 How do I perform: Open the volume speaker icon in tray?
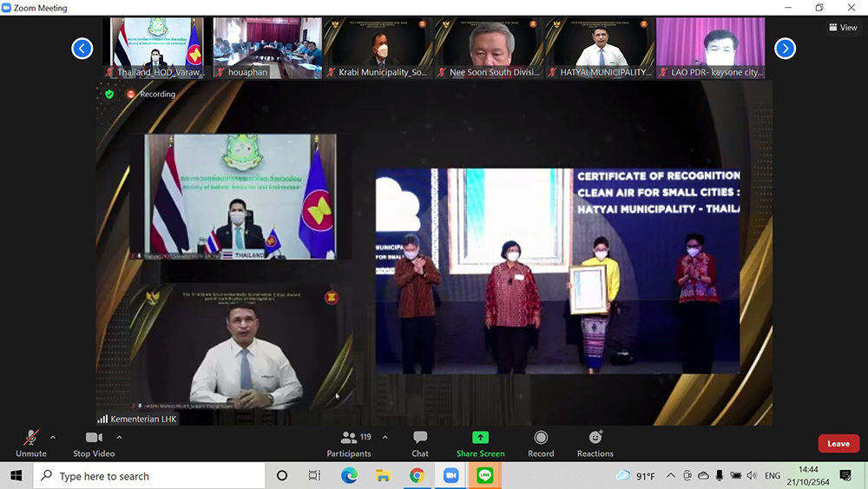pos(752,476)
